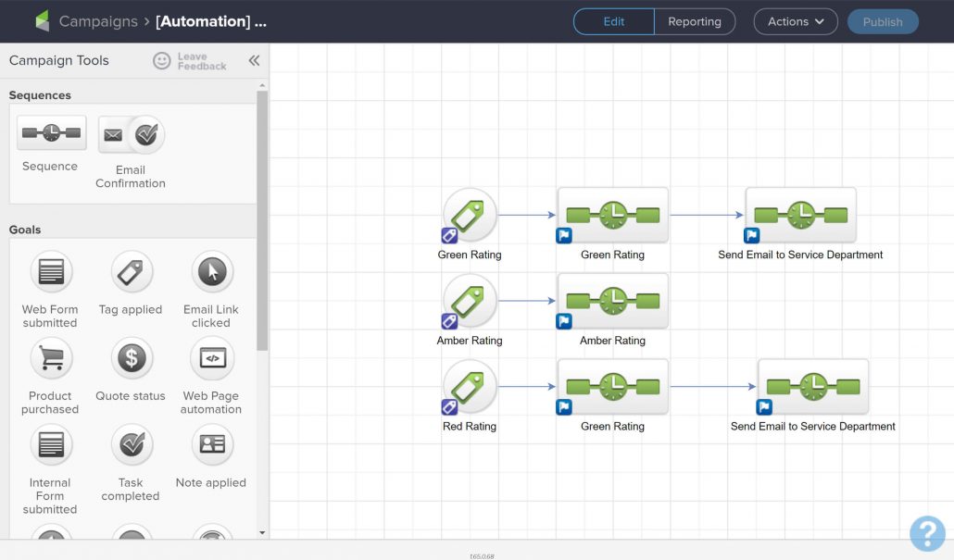Select the Sequence tool icon
This screenshot has width=954, height=560.
click(51, 132)
